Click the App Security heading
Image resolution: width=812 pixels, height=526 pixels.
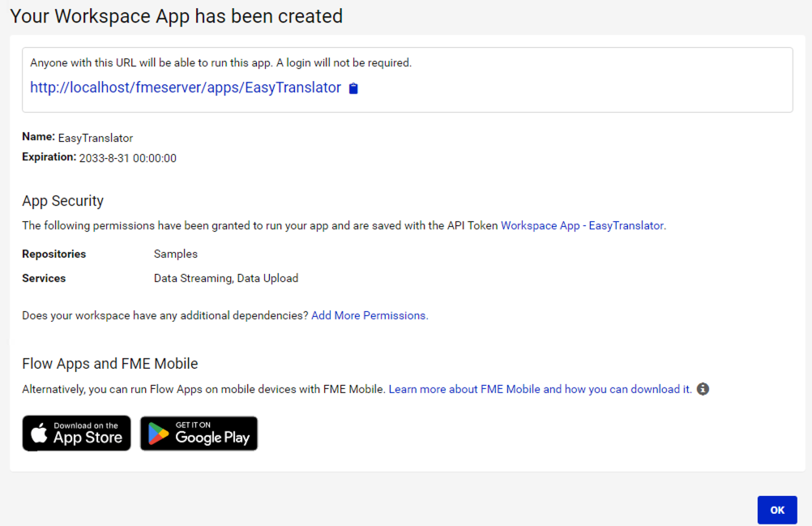pyautogui.click(x=62, y=201)
